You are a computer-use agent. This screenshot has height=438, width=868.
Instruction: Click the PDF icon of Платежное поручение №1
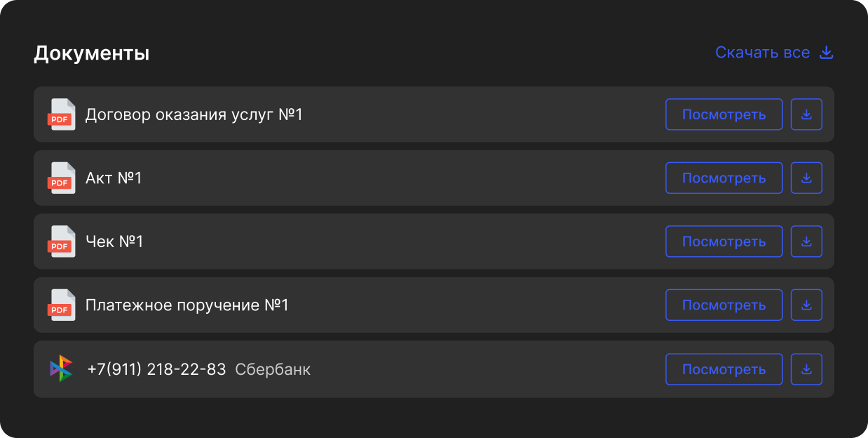61,305
